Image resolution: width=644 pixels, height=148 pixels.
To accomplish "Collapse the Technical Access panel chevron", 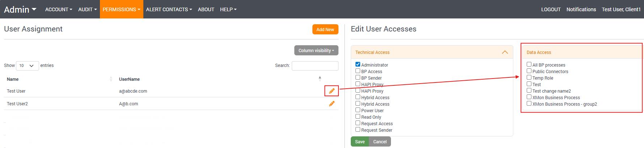I will (x=505, y=52).
